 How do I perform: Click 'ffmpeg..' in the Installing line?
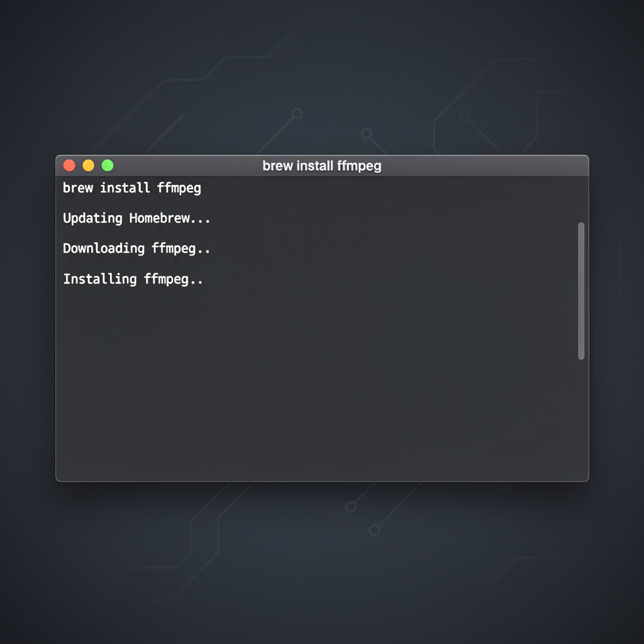174,279
